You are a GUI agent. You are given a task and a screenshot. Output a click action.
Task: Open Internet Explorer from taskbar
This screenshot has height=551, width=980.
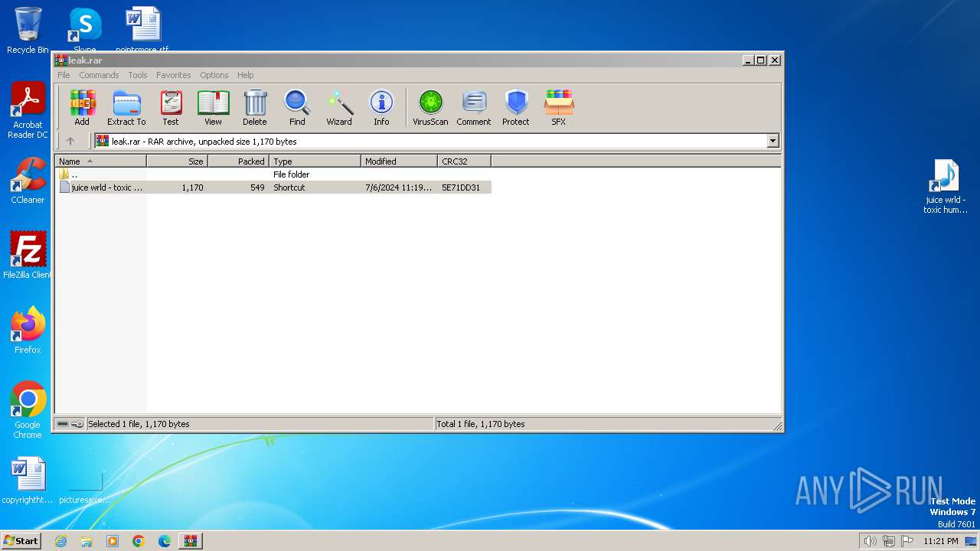(61, 541)
